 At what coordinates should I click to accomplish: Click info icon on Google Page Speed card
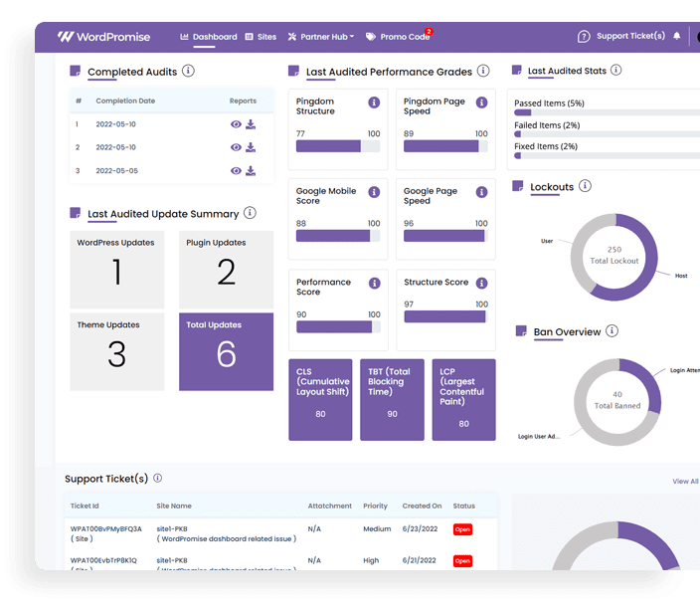(481, 192)
